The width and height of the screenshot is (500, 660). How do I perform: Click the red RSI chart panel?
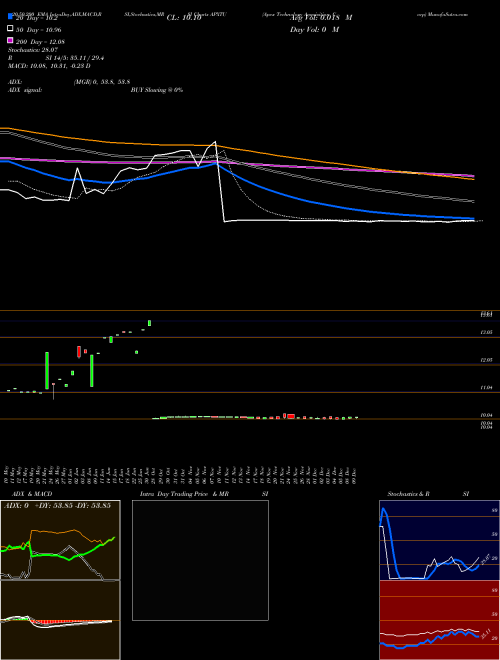tap(439, 620)
